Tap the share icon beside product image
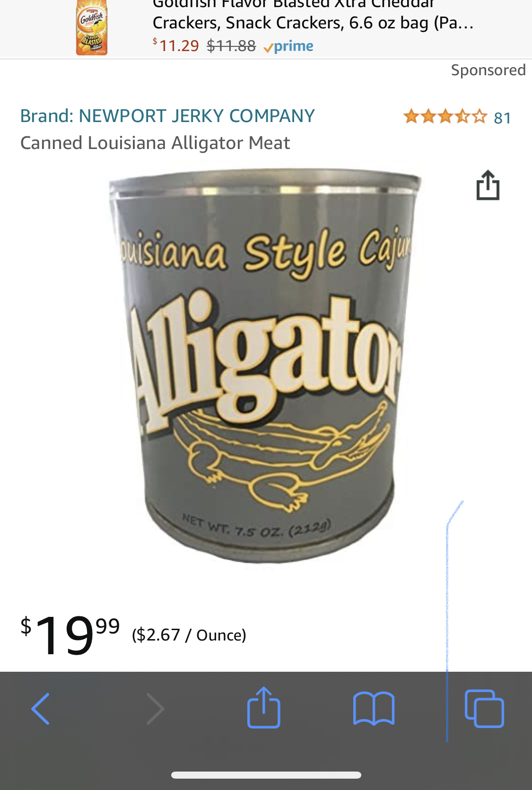 (488, 185)
